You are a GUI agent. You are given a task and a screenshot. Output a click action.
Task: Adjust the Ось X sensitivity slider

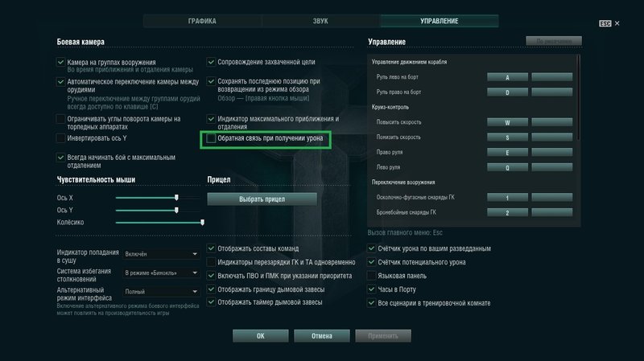[176, 197]
